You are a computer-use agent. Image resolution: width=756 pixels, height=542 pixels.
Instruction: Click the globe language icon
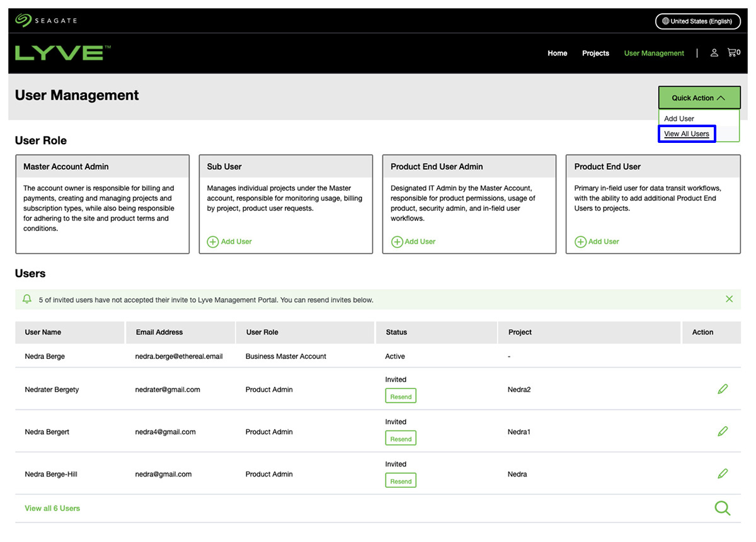pos(665,21)
